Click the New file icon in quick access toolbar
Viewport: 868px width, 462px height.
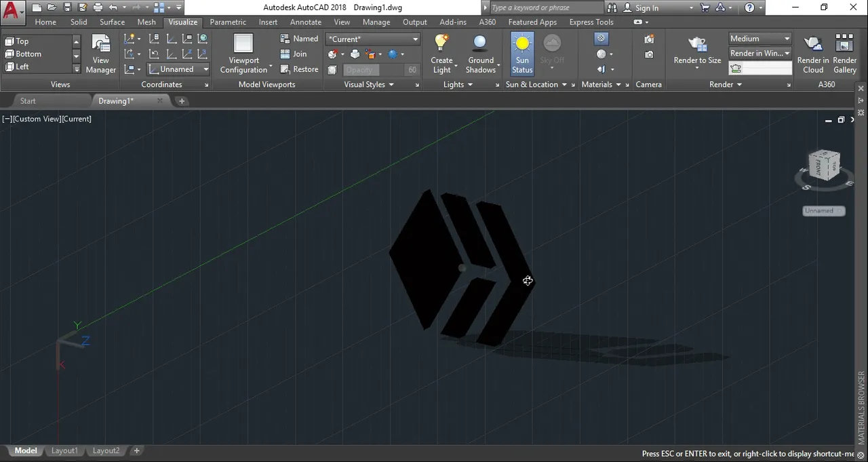36,7
